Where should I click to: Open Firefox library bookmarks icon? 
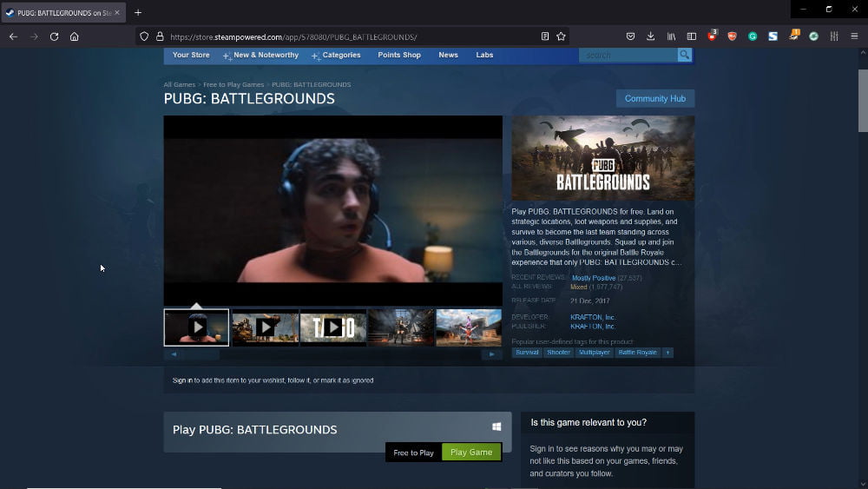click(x=672, y=36)
